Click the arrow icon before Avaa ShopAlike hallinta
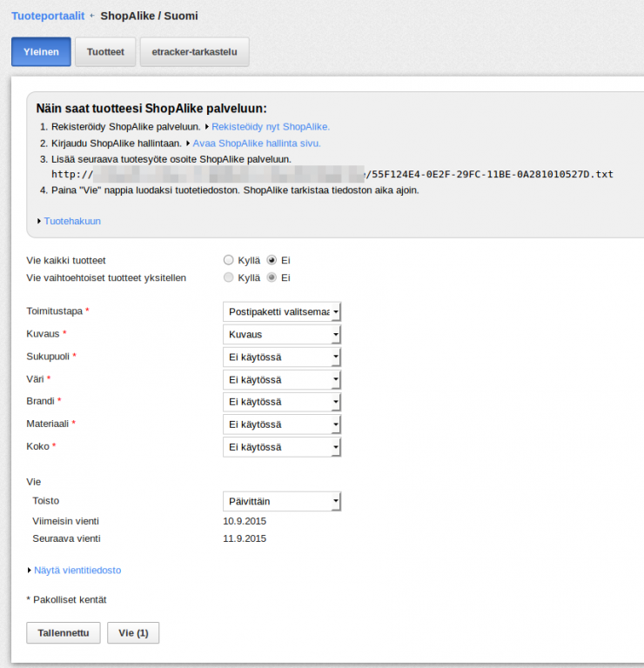The image size is (644, 668). [x=188, y=144]
